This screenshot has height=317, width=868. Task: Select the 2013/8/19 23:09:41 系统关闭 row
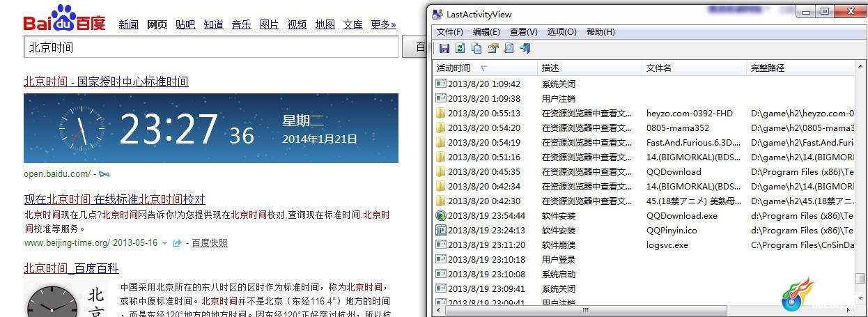644,288
